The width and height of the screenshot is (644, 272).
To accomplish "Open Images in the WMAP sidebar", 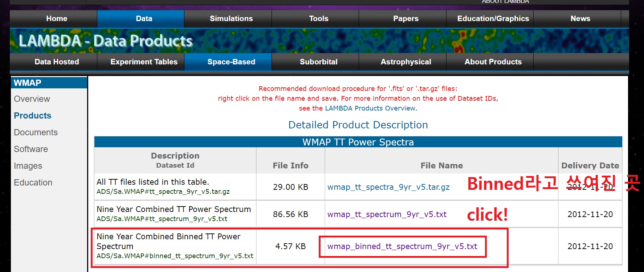I will click(28, 166).
